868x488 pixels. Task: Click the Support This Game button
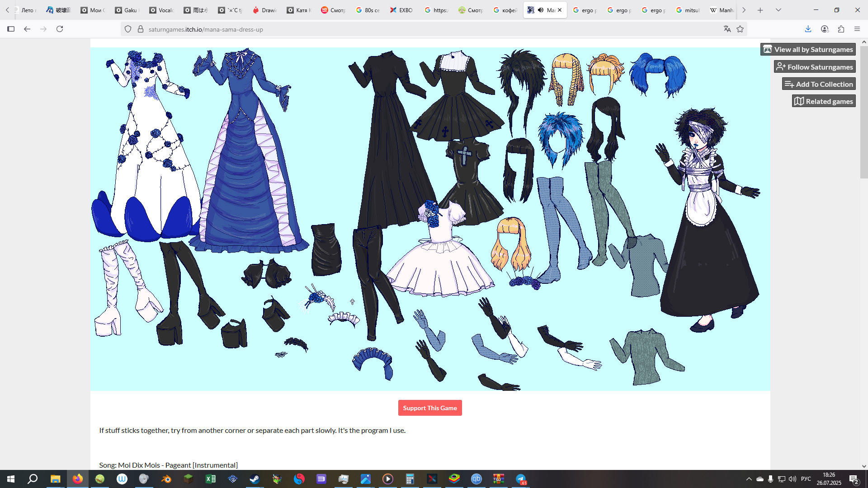pos(429,408)
